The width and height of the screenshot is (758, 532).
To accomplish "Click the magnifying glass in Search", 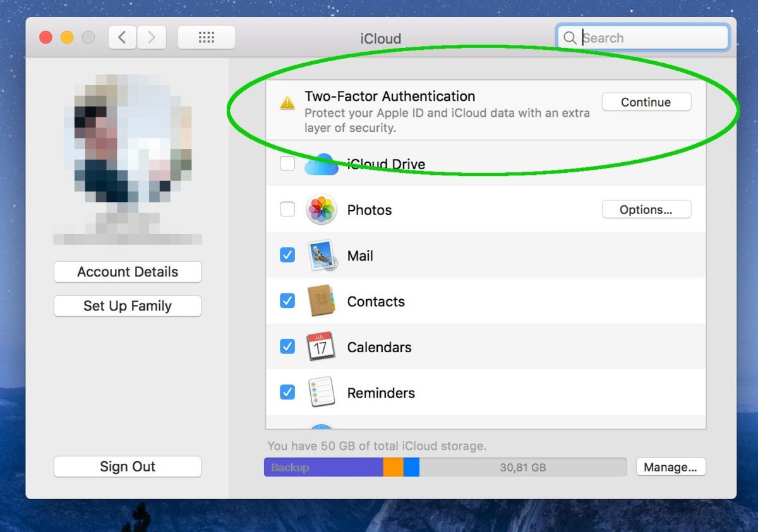I will (570, 38).
